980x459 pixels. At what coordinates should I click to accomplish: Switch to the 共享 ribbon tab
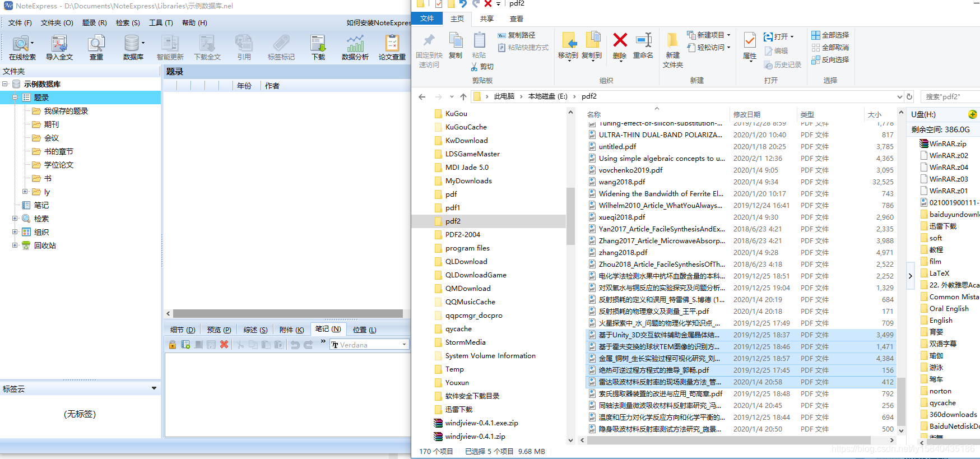[487, 19]
